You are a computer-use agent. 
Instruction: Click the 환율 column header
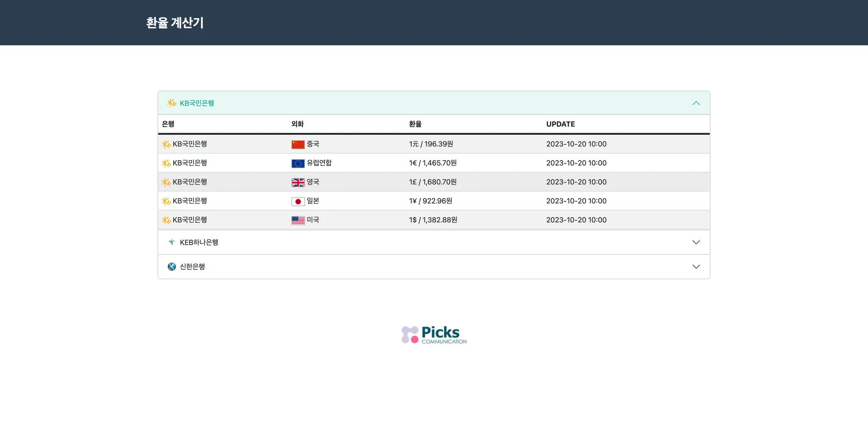(415, 124)
